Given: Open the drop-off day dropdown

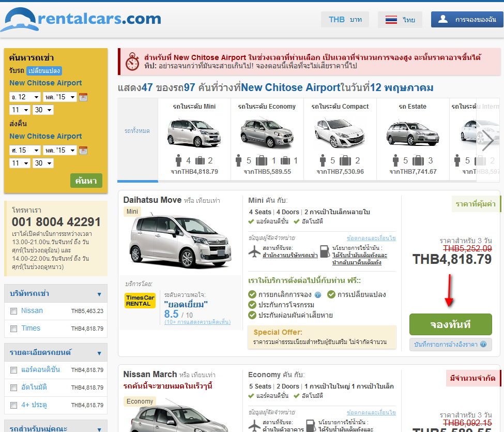Looking at the screenshot, I should (25, 150).
